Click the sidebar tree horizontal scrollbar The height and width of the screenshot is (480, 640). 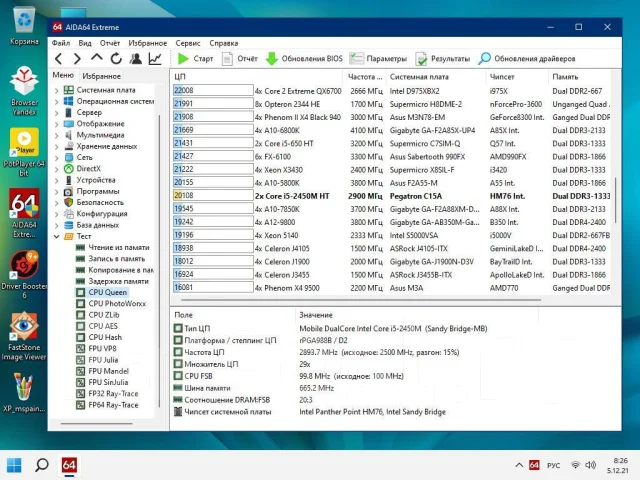click(97, 424)
